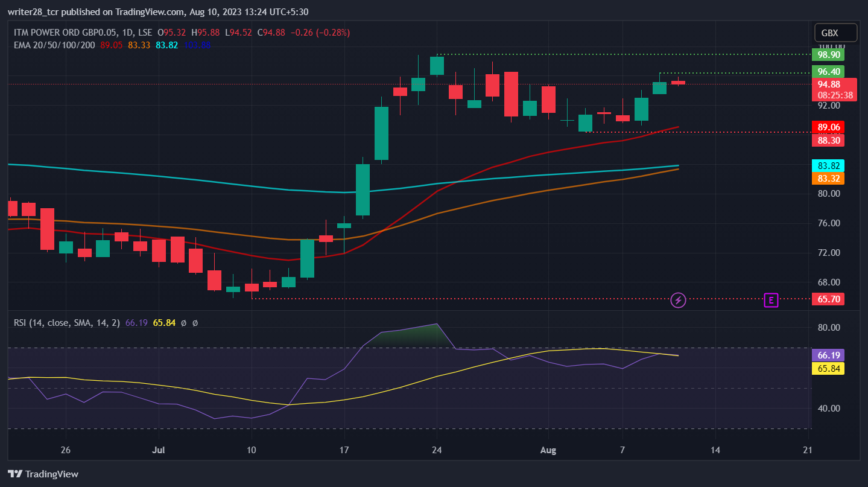Select the tall green candle of July 24
Screen dimensions: 868x487
[437, 65]
